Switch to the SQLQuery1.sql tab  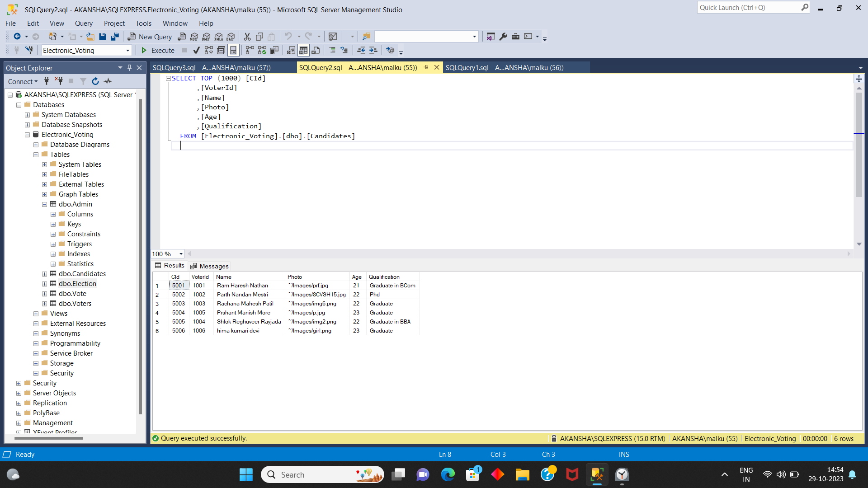[x=504, y=67]
